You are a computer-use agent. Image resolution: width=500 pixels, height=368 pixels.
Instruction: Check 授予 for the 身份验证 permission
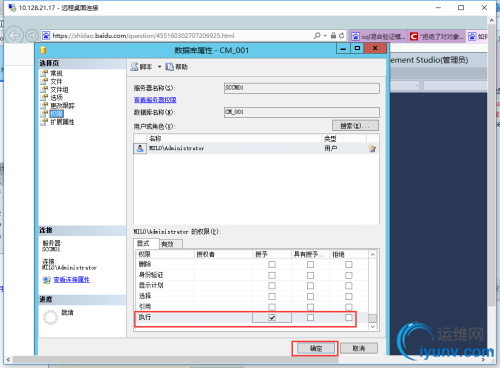[x=272, y=275]
